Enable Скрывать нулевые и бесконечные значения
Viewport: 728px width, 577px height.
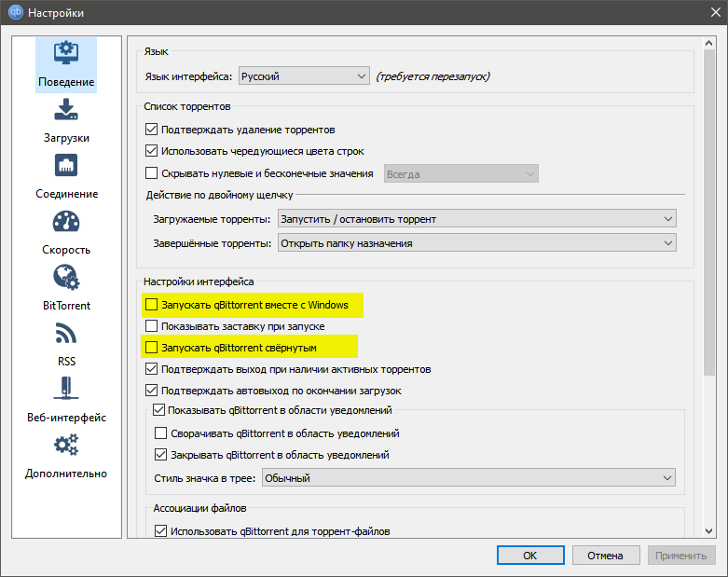151,173
